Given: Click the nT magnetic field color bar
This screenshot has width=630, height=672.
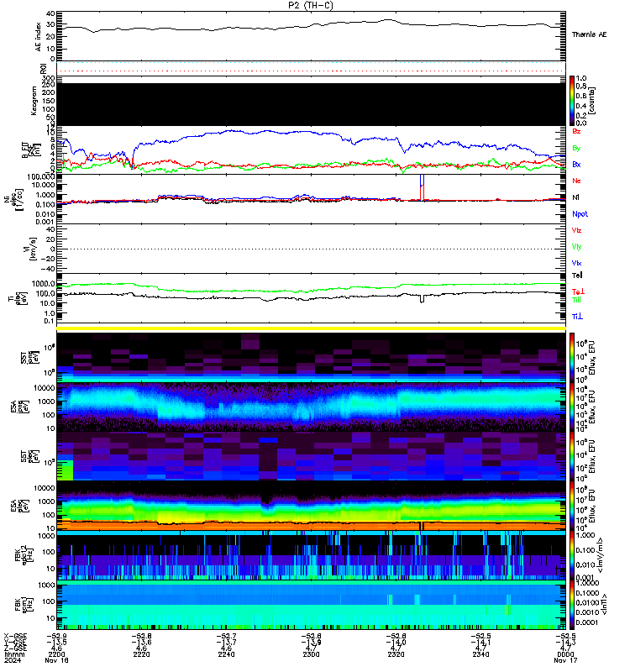Looking at the screenshot, I should pyautogui.click(x=572, y=605).
